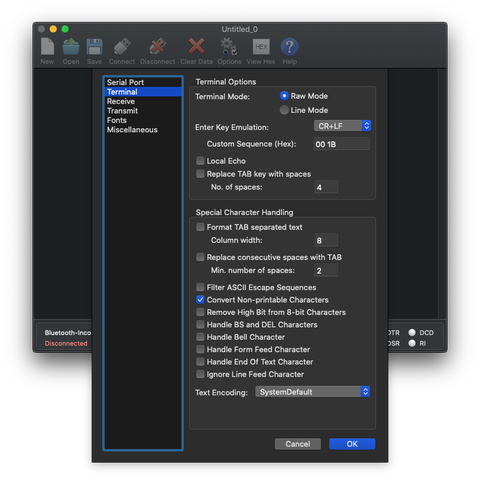Select Line Mode radio button
This screenshot has width=480, height=478.
[x=284, y=110]
